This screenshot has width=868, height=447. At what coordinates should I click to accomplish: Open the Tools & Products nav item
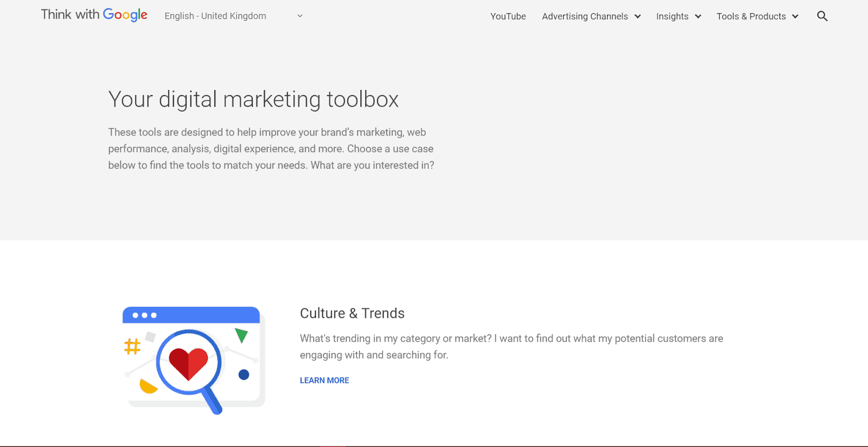[x=751, y=16]
